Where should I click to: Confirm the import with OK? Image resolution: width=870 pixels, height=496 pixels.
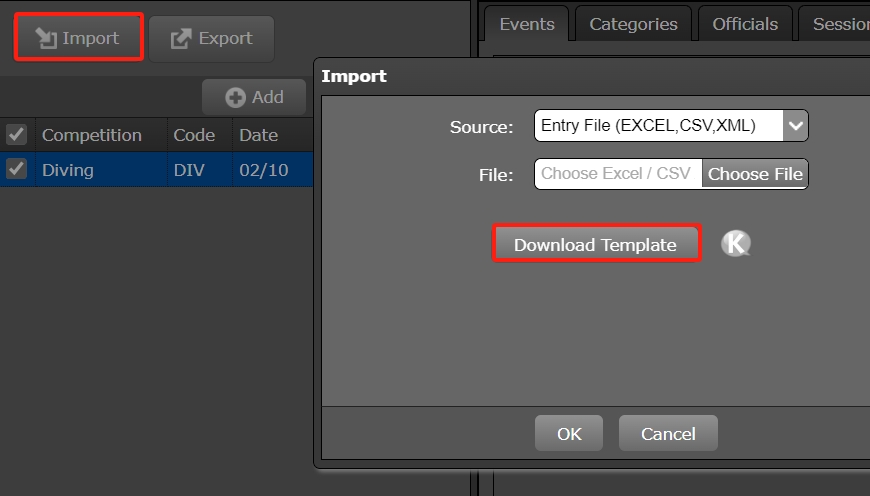click(x=569, y=433)
